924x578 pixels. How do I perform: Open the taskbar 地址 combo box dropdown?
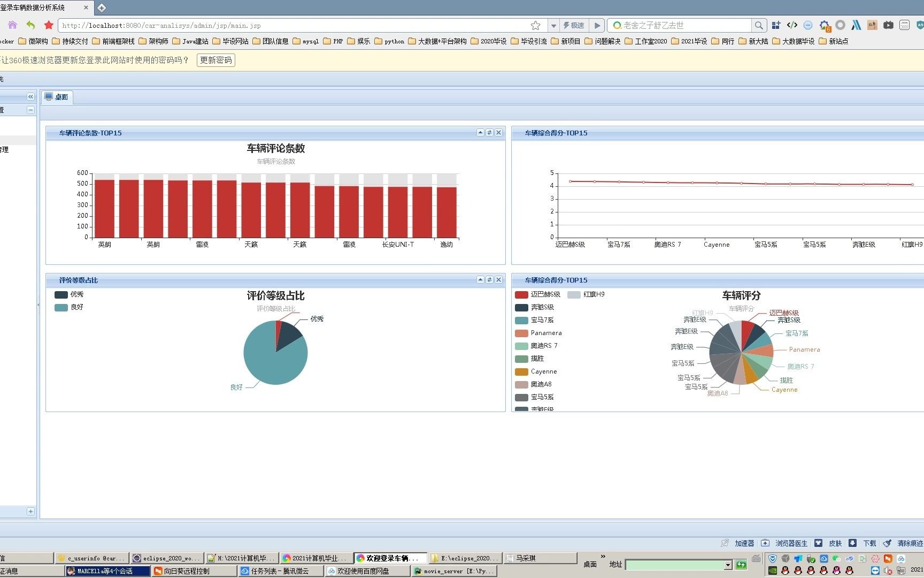click(x=728, y=565)
